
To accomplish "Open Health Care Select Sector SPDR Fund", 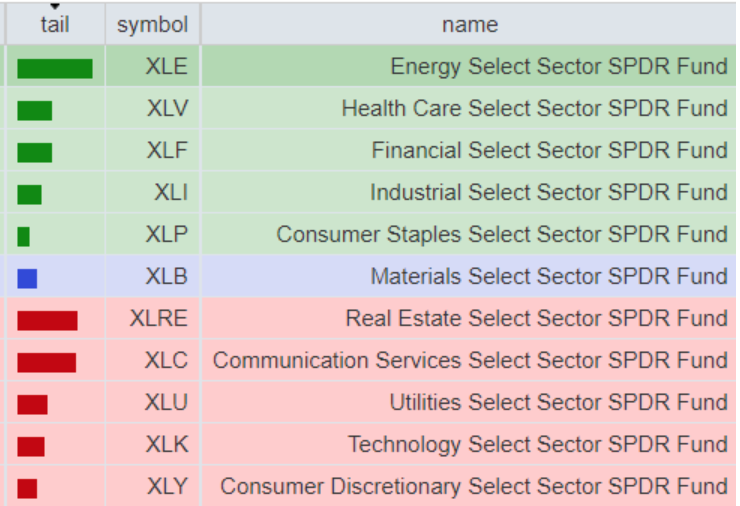I will coord(534,109).
